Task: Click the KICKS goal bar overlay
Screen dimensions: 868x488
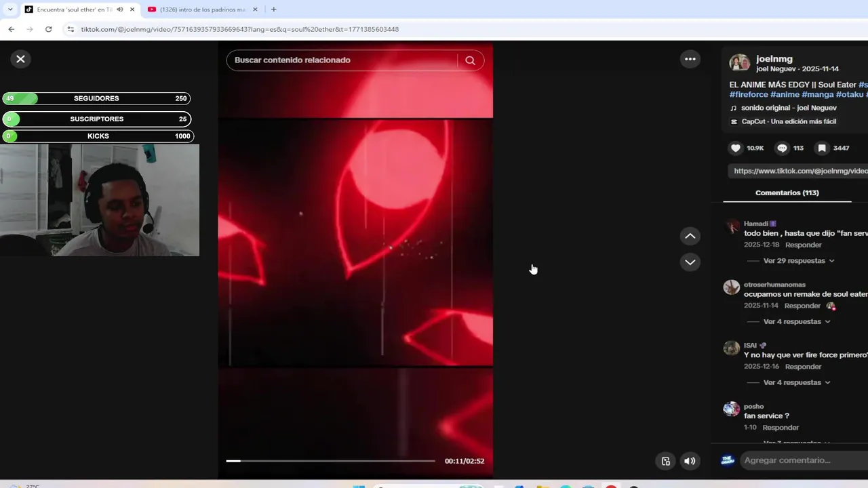Action: pyautogui.click(x=98, y=136)
